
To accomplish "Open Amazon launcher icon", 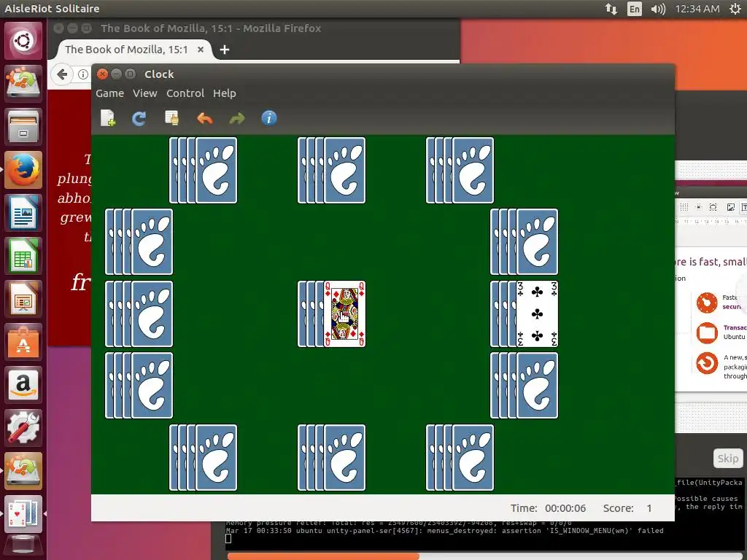I will coord(23,385).
